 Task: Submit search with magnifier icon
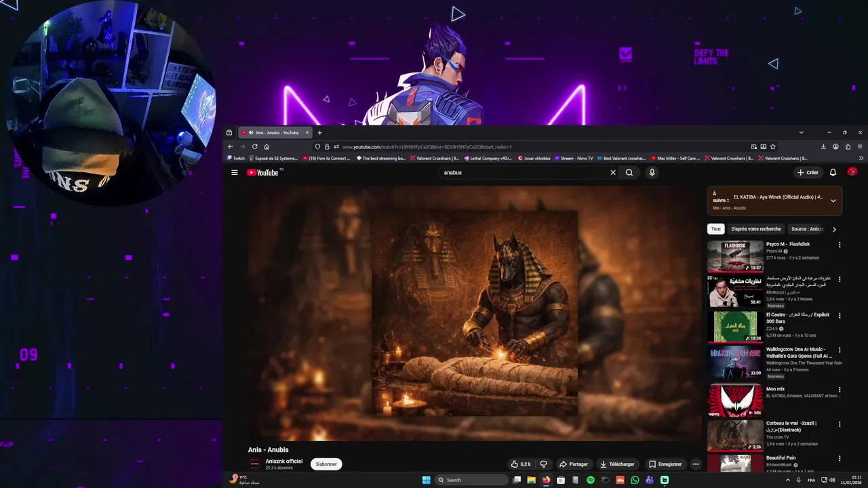(x=629, y=173)
